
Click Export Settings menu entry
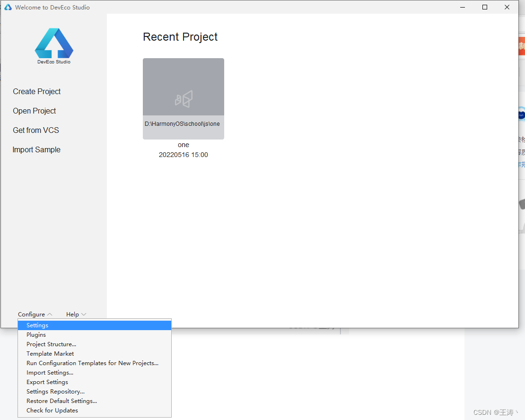pos(95,382)
